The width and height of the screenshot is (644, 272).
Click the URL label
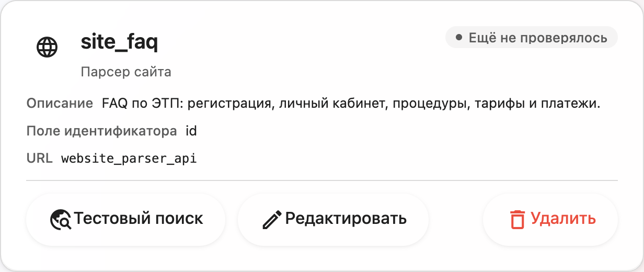tap(39, 158)
